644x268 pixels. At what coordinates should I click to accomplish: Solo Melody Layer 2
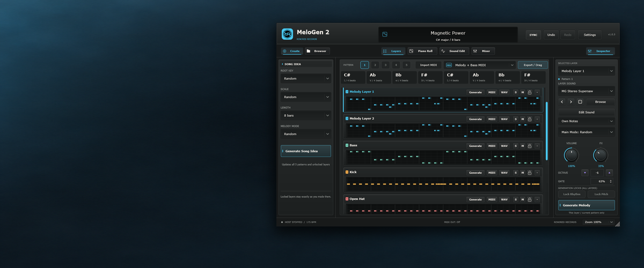(x=516, y=119)
